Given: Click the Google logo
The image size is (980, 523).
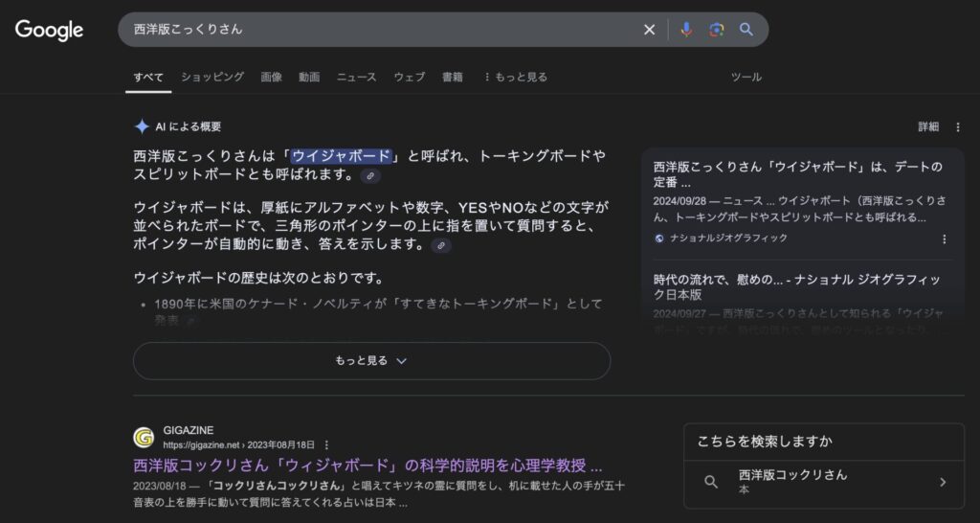Looking at the screenshot, I should pos(50,30).
